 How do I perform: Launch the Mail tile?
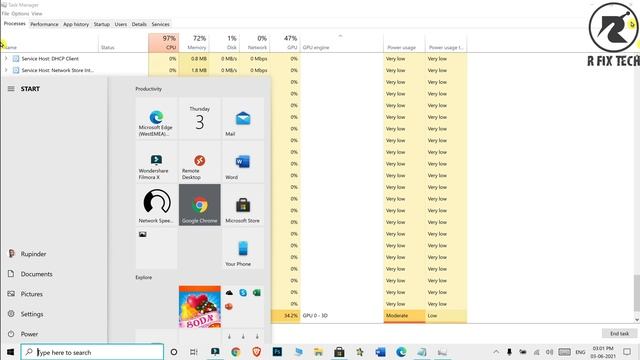[x=243, y=118]
